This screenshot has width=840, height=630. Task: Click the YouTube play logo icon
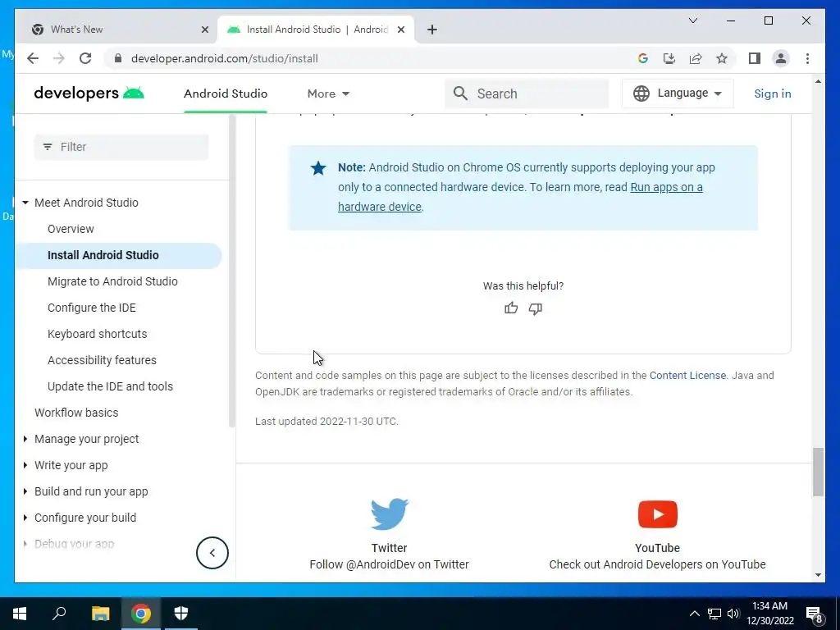pos(657,514)
